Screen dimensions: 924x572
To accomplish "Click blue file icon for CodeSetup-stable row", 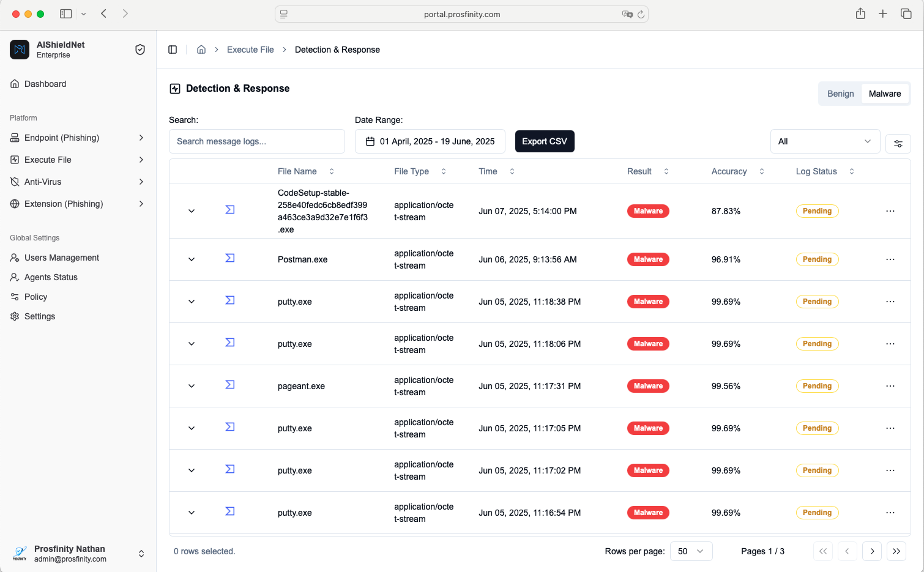I will pos(230,210).
